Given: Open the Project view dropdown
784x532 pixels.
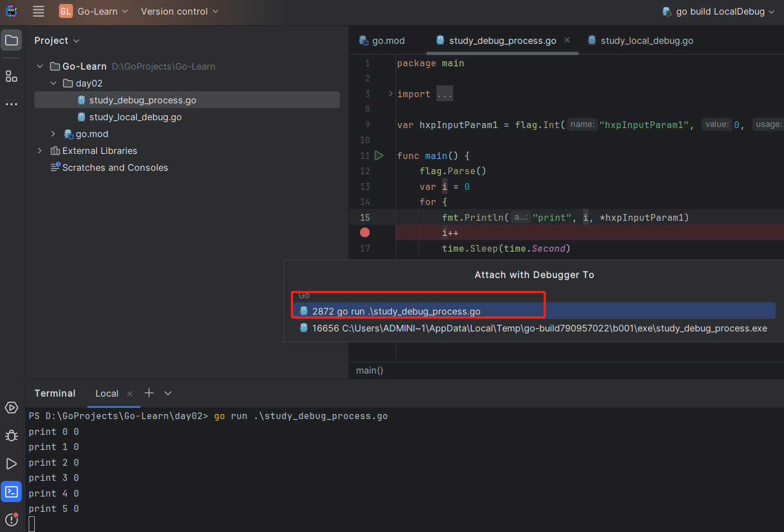Looking at the screenshot, I should 57,40.
